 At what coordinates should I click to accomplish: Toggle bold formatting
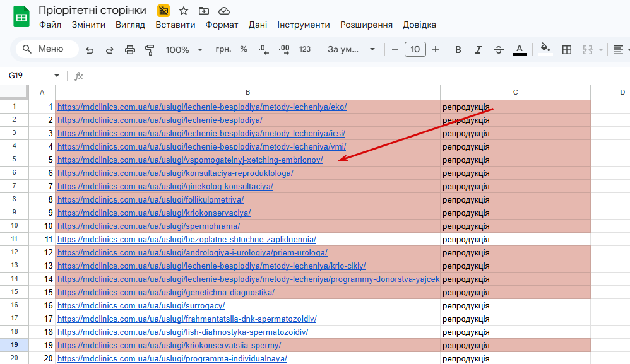point(458,49)
